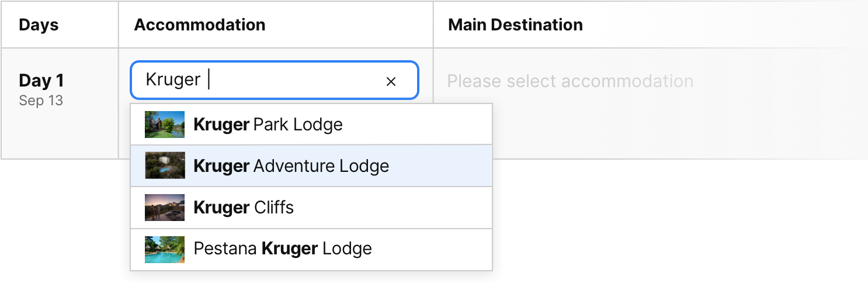Choose the highlighted Kruger Adventure Lodge option
The image size is (868, 283).
coord(291,166)
